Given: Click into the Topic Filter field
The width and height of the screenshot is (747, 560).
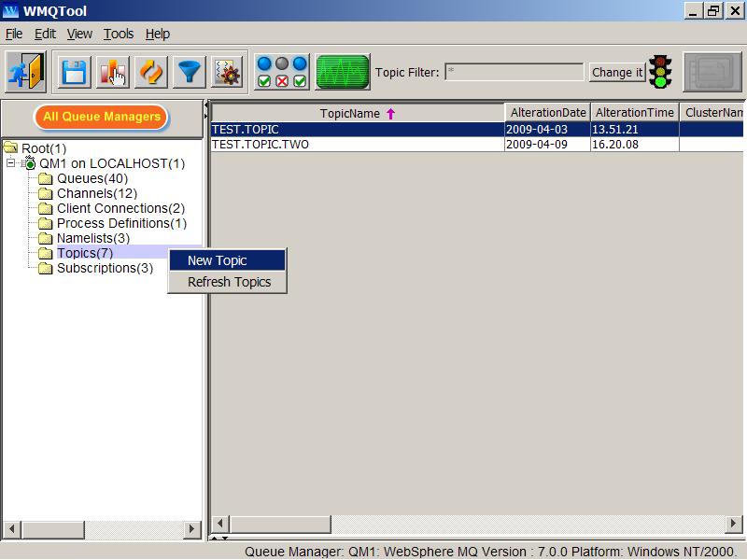Looking at the screenshot, I should 514,73.
